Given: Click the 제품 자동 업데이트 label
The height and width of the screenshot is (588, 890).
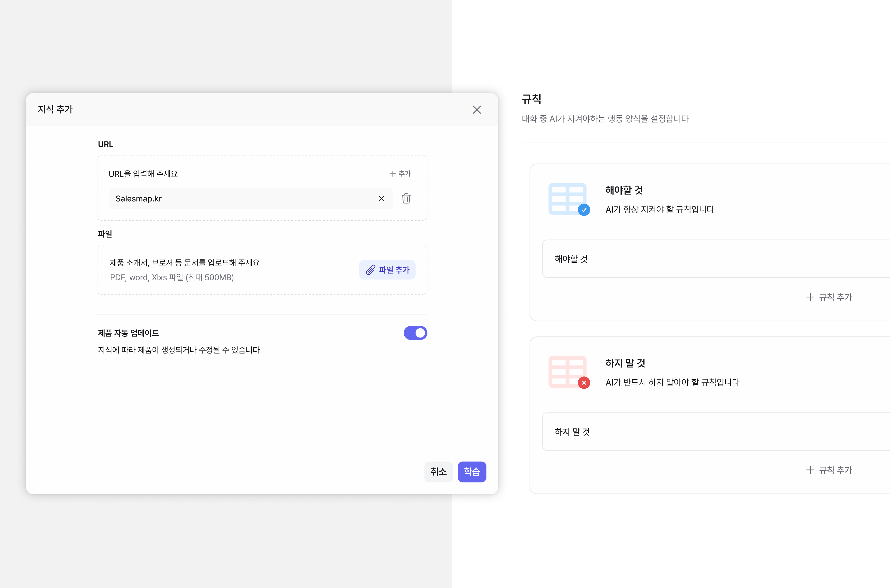Looking at the screenshot, I should tap(128, 333).
